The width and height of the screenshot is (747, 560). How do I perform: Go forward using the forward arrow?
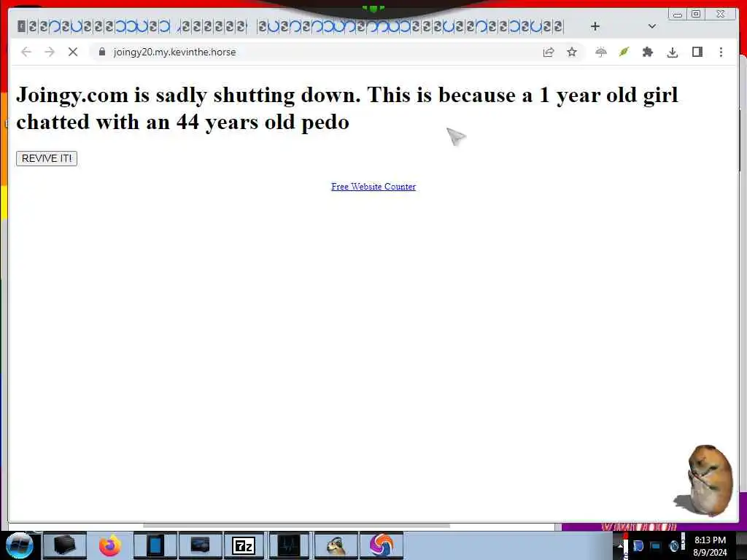point(50,52)
